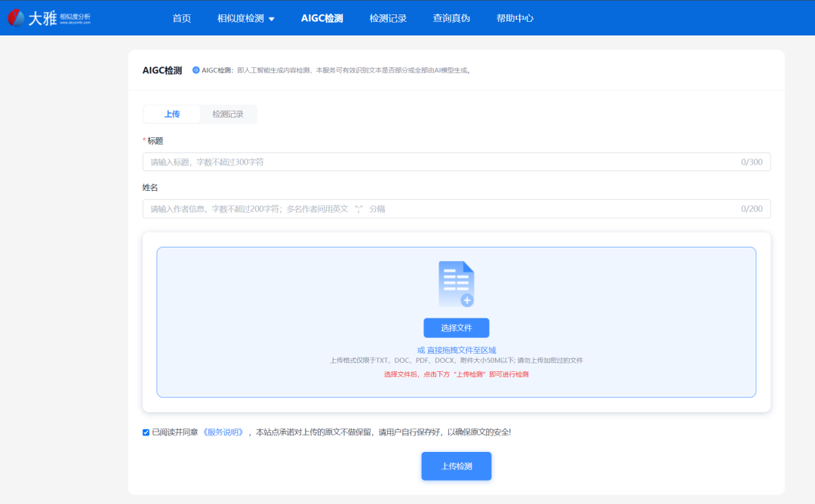Select AIGC检测 in the top navigation
This screenshot has width=815, height=504.
[321, 18]
